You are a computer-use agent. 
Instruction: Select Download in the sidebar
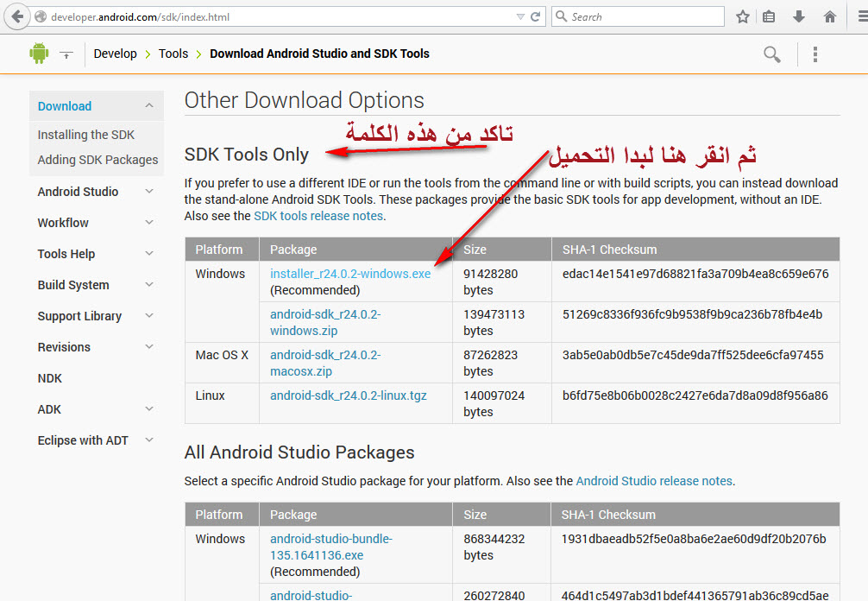click(65, 106)
